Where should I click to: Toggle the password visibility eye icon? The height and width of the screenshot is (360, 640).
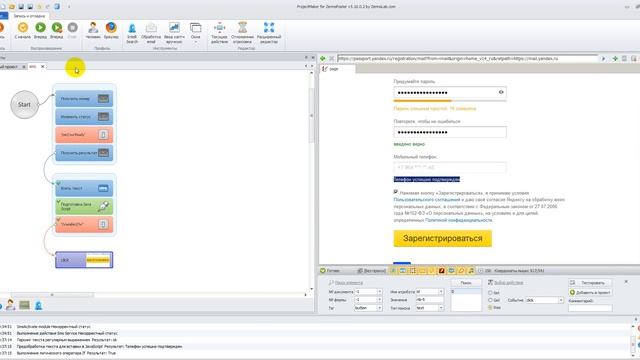tap(501, 92)
